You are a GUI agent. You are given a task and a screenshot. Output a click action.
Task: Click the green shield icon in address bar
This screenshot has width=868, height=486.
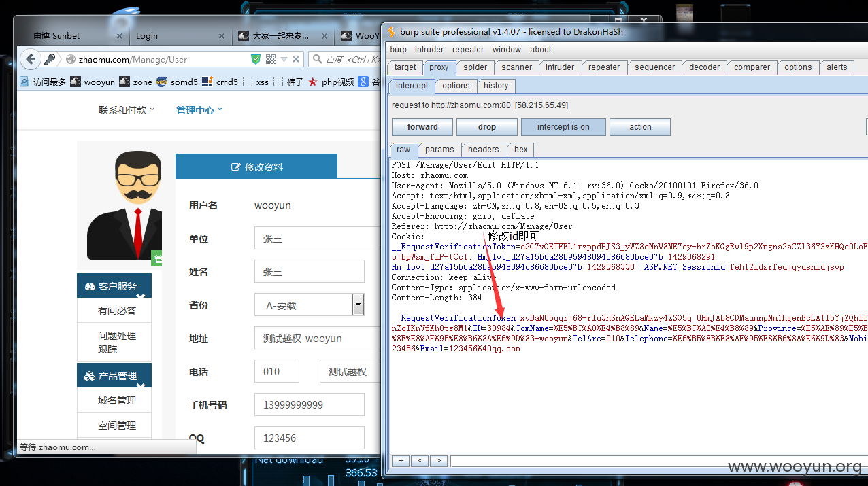point(256,59)
